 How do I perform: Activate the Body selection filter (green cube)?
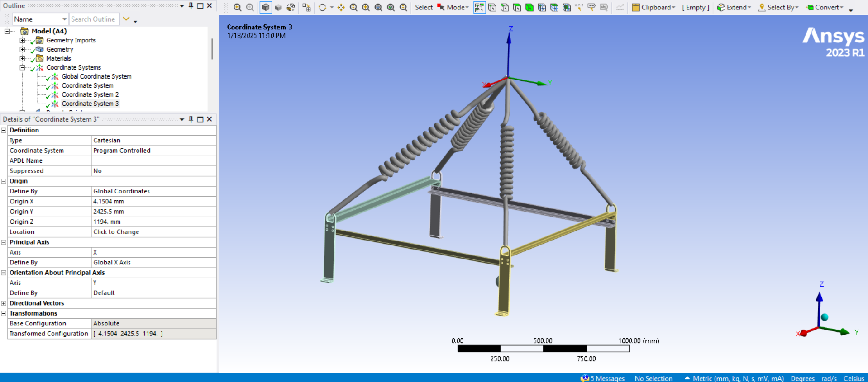(x=529, y=7)
